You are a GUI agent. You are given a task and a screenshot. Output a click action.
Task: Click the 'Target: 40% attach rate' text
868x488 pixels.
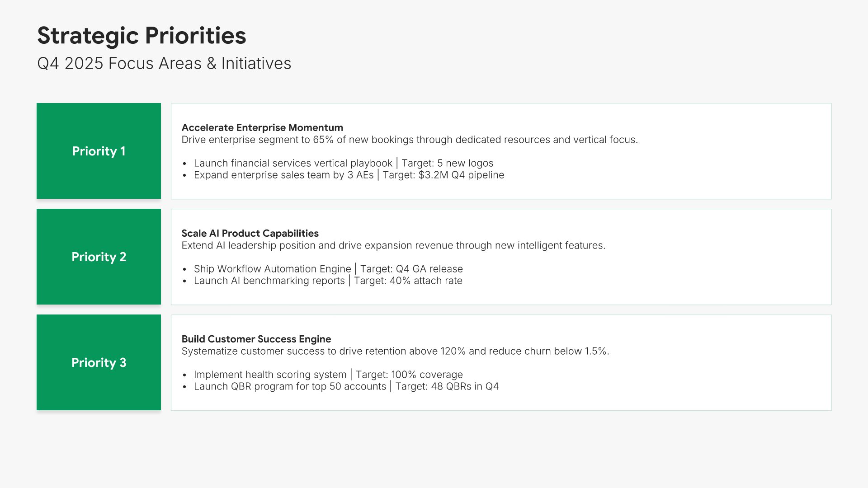click(x=408, y=281)
